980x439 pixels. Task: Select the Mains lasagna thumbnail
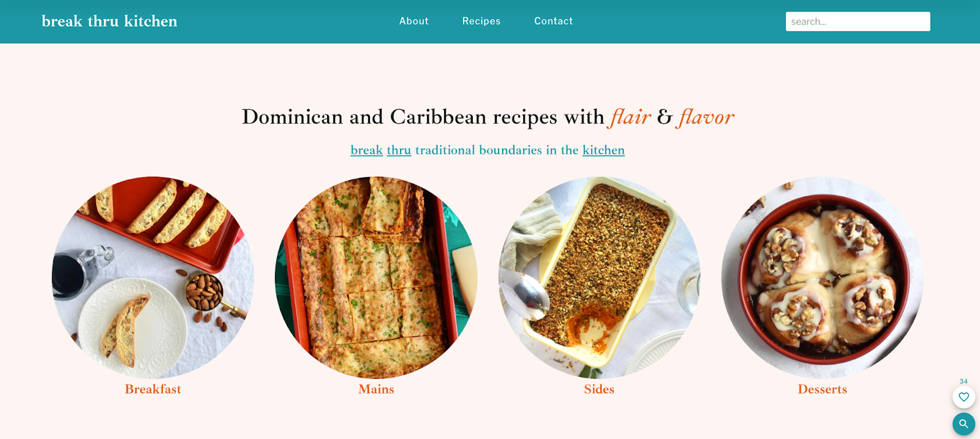376,278
